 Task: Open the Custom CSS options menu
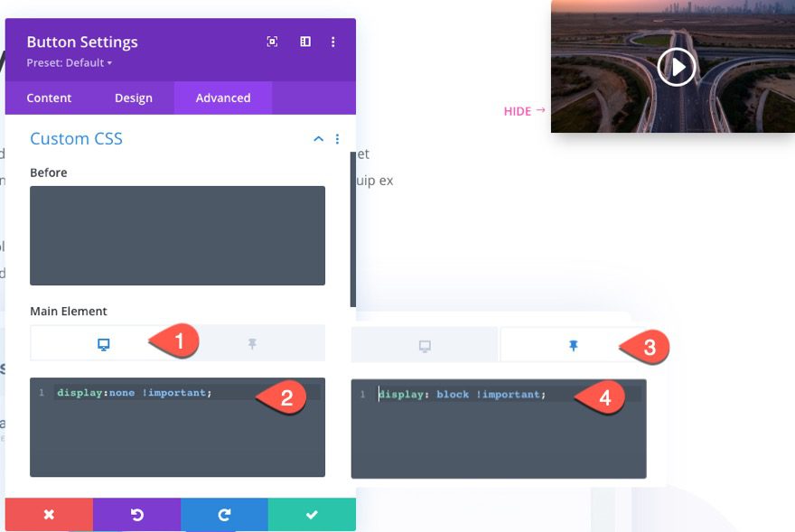pos(338,138)
